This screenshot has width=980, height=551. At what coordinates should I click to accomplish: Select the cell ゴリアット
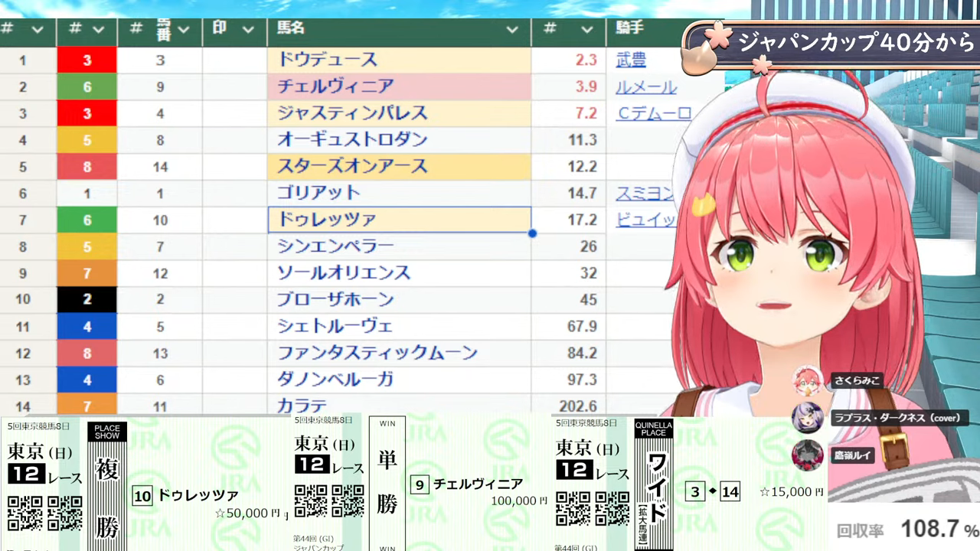pos(399,194)
